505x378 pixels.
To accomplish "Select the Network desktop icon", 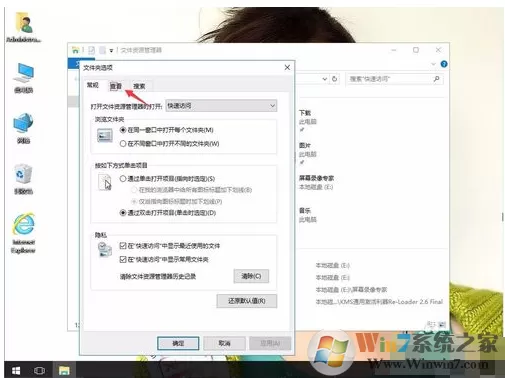I will tap(23, 128).
